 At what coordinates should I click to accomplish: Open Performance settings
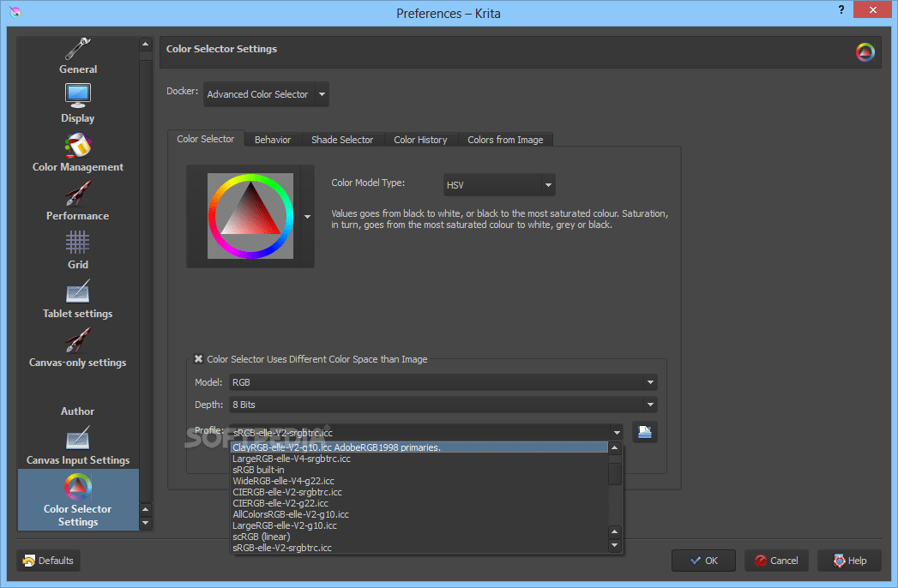(77, 200)
